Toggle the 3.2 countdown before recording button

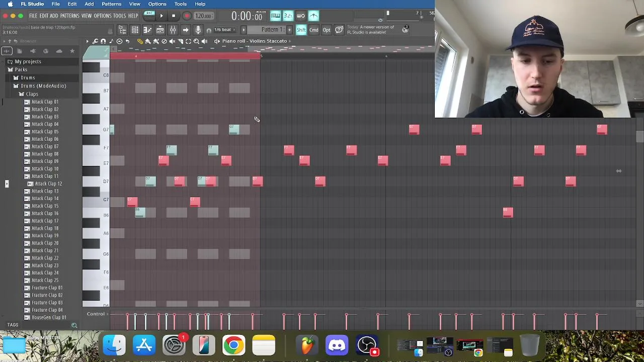(x=288, y=16)
